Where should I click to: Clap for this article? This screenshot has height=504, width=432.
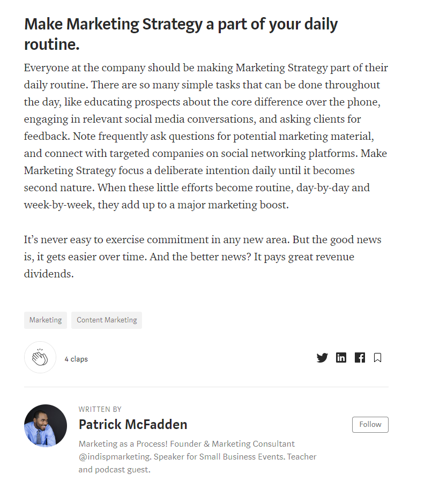pyautogui.click(x=40, y=357)
